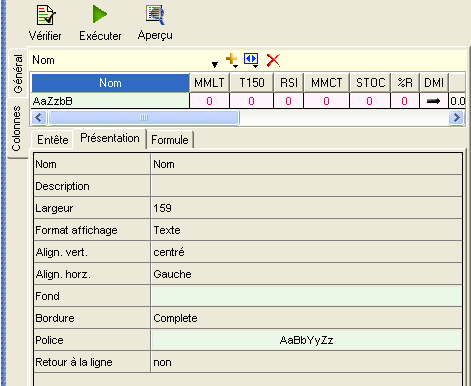Screen dimensions: 471x386
Task: Click the Police property label
Action: tap(49, 340)
